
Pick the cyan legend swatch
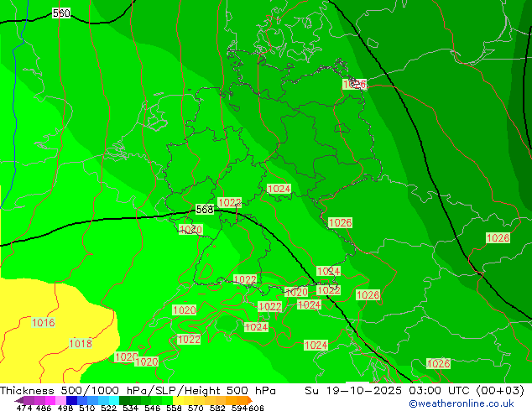click(x=114, y=400)
